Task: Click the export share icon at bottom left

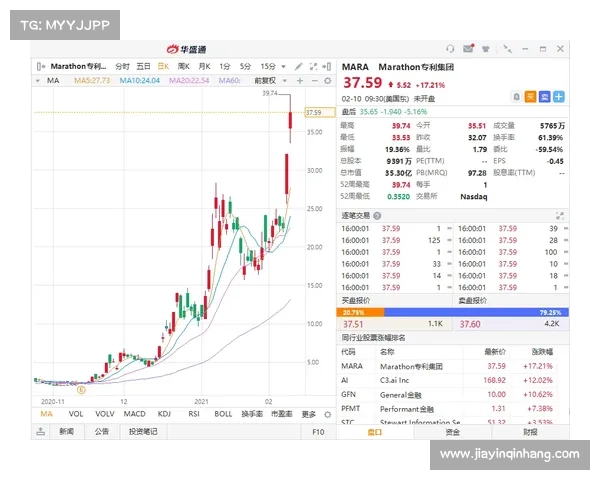Action: pos(40,432)
